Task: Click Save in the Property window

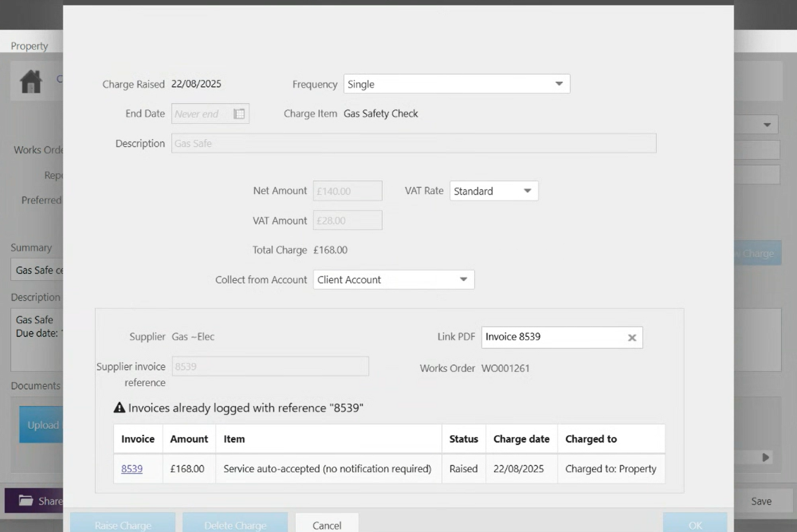Action: (761, 501)
